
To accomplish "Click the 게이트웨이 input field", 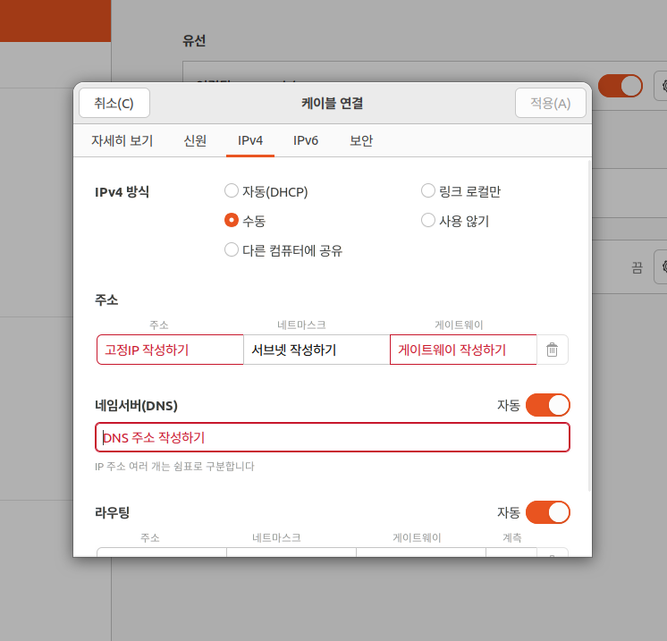I will tap(463, 350).
